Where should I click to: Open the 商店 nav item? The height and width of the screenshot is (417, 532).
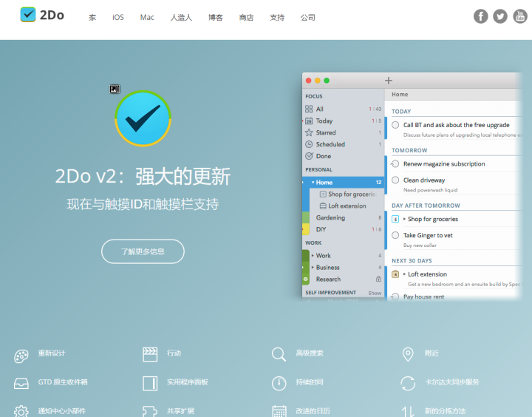(x=246, y=17)
